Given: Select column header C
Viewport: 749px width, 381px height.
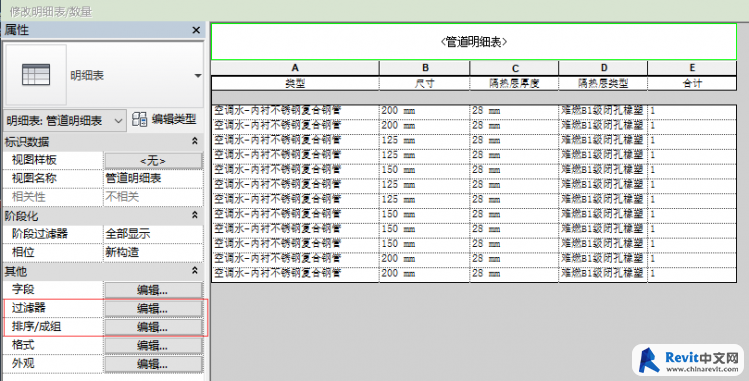Looking at the screenshot, I should pyautogui.click(x=514, y=68).
